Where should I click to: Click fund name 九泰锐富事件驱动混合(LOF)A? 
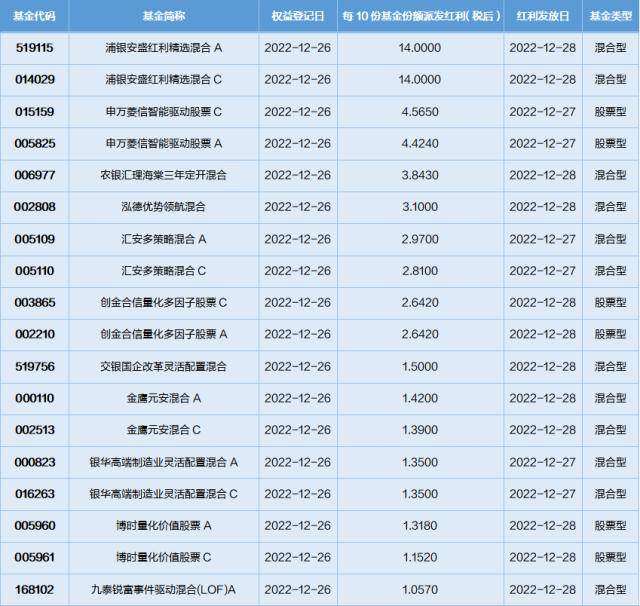pyautogui.click(x=164, y=589)
